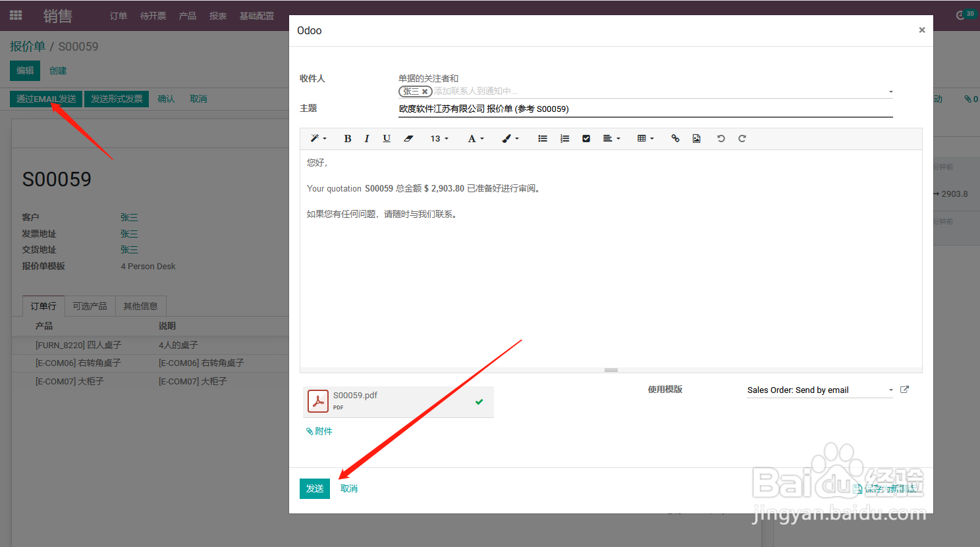Insert an image into email body

696,138
